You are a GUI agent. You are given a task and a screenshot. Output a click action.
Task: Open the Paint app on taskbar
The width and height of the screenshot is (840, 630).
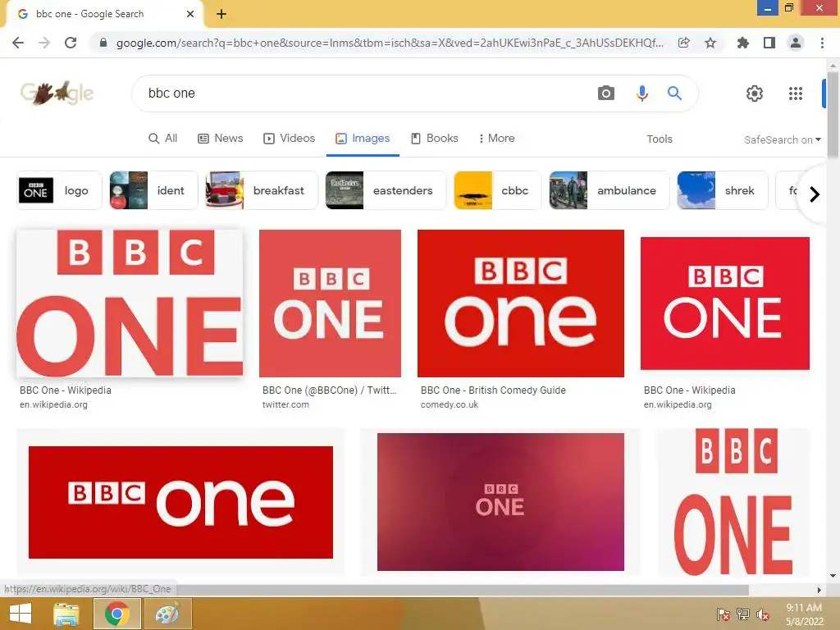click(167, 614)
